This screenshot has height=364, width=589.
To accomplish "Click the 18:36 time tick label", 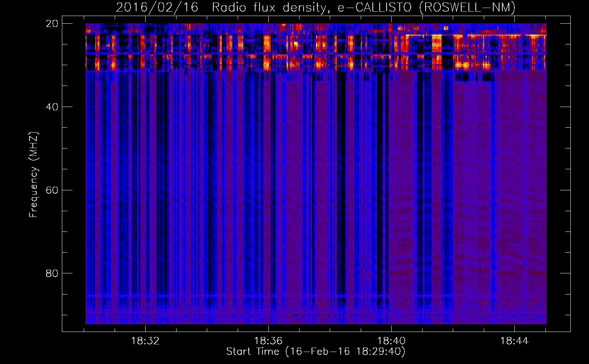I will point(268,341).
